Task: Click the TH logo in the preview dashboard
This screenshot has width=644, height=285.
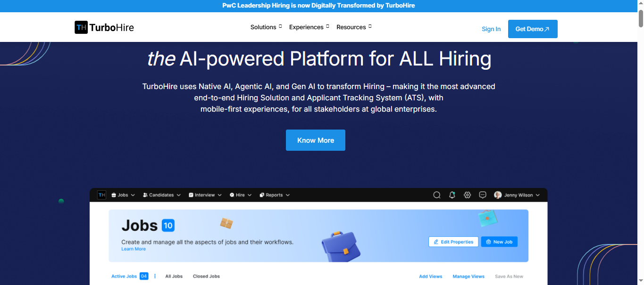Action: 101,195
